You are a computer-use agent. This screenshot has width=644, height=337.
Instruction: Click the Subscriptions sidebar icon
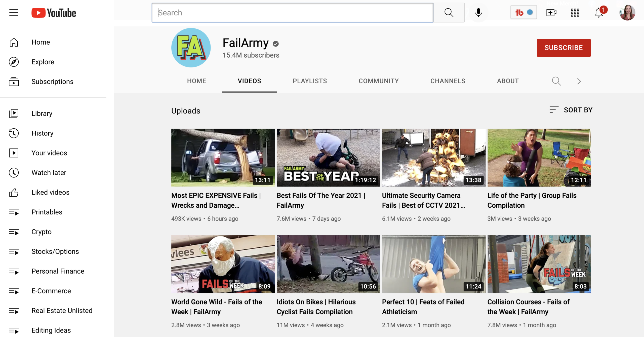(14, 82)
